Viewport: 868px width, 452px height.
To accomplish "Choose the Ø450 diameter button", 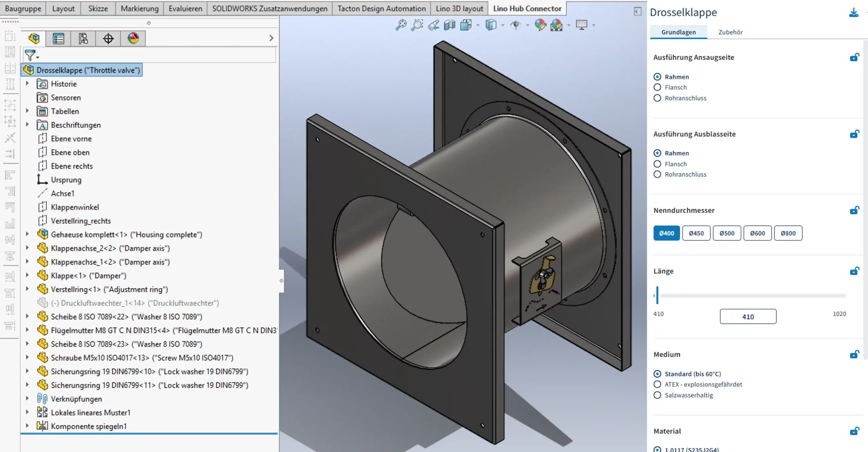I will [x=696, y=233].
